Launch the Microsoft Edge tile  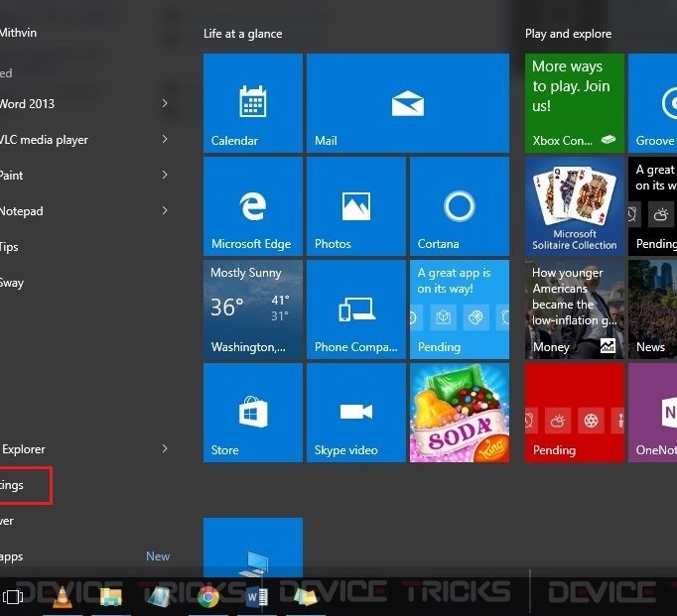(252, 206)
